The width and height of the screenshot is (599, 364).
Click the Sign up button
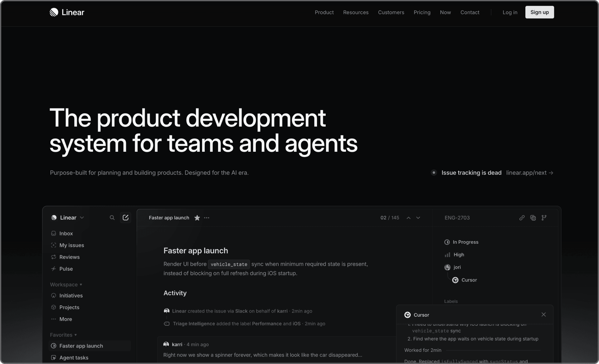point(539,12)
